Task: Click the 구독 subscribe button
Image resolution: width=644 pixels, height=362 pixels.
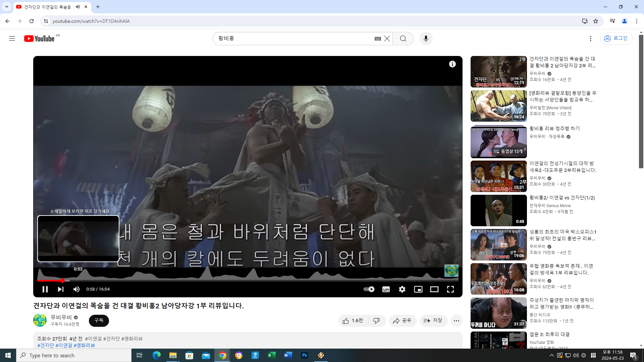Action: 99,321
